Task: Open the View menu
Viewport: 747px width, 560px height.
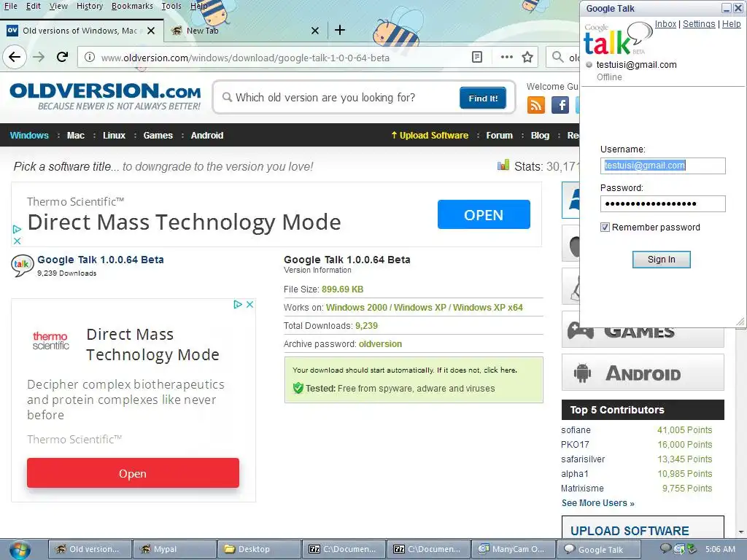Action: pos(58,6)
